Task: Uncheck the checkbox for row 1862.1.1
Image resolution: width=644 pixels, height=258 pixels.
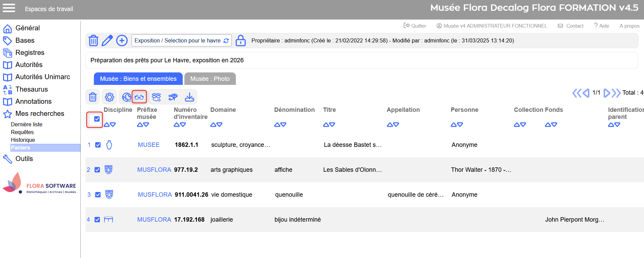Action: point(98,145)
